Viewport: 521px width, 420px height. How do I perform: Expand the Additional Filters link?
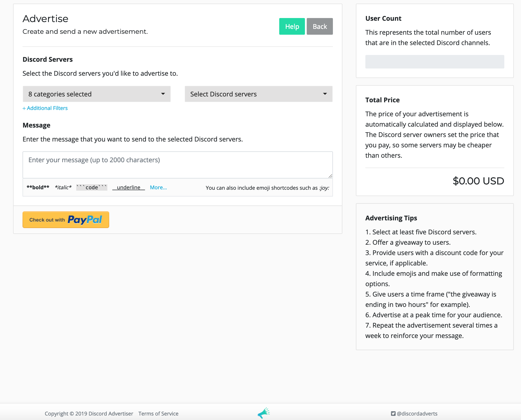45,108
